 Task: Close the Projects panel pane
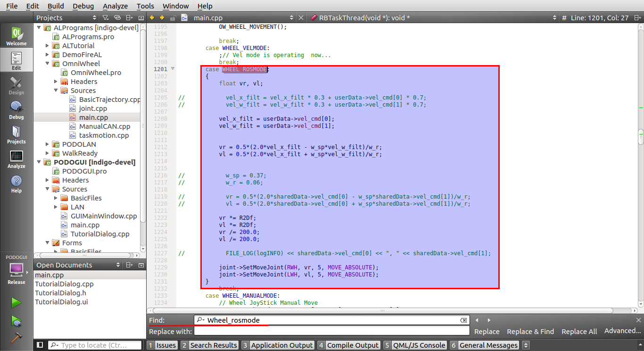click(x=140, y=18)
